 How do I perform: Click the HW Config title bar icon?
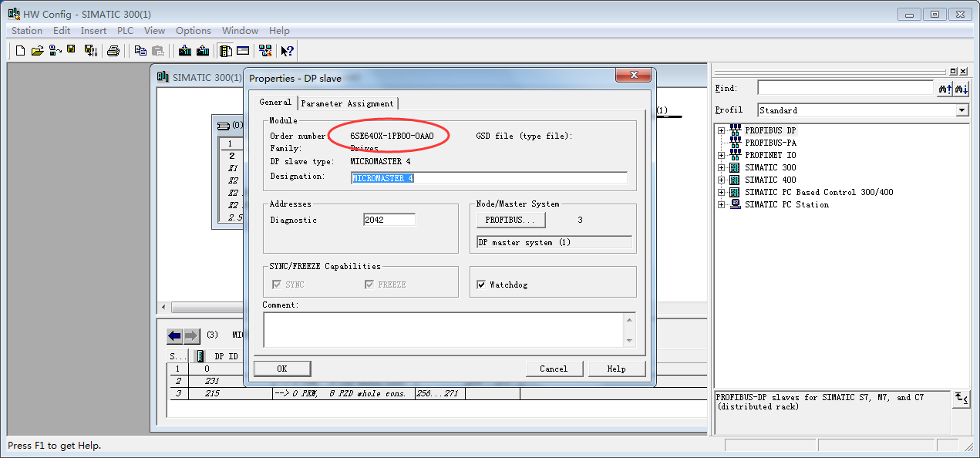tap(13, 14)
